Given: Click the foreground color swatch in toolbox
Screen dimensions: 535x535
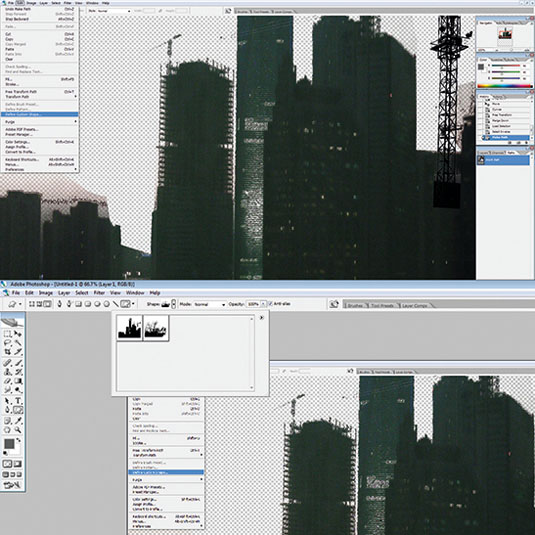Looking at the screenshot, I should 9,444.
